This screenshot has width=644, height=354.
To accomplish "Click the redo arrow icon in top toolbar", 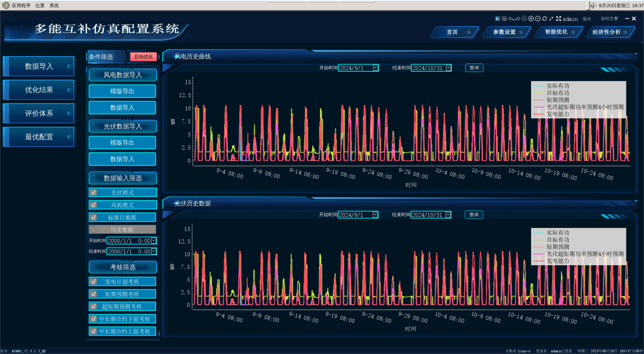I will 517,19.
